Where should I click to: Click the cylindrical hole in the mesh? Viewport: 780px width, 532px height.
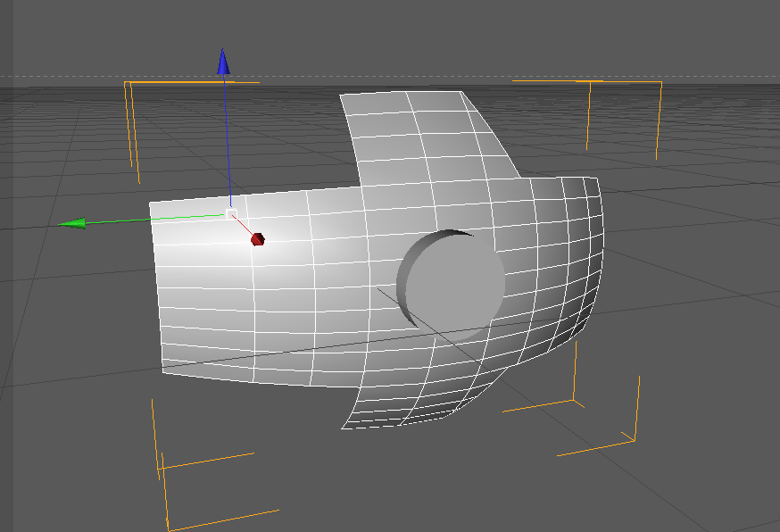click(452, 285)
